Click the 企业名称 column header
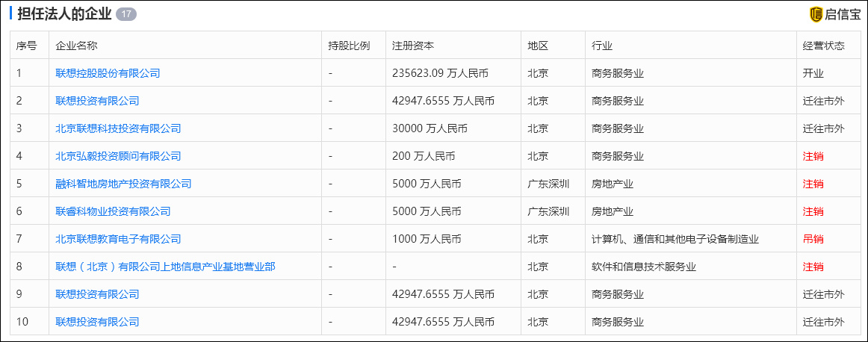868x342 pixels. coord(76,46)
